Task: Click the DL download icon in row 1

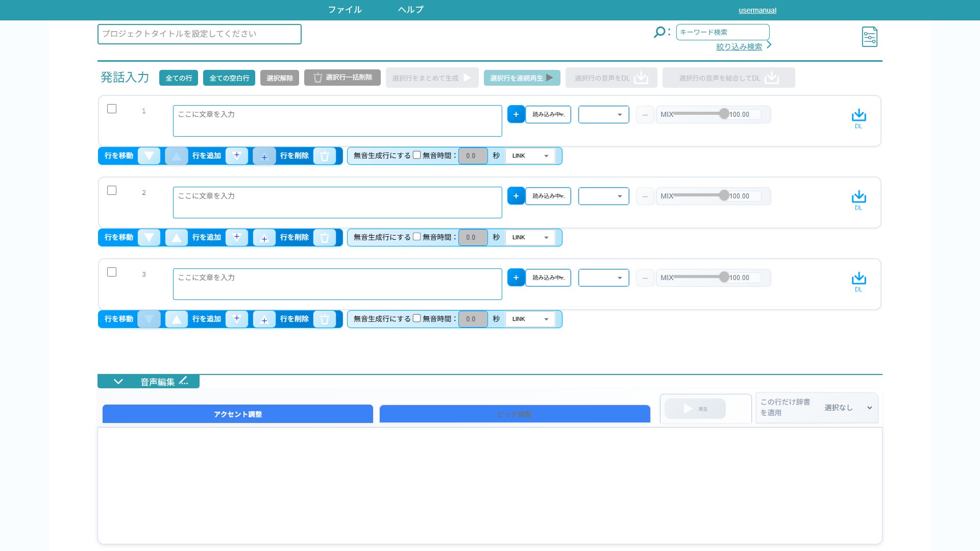Action: coord(859,115)
